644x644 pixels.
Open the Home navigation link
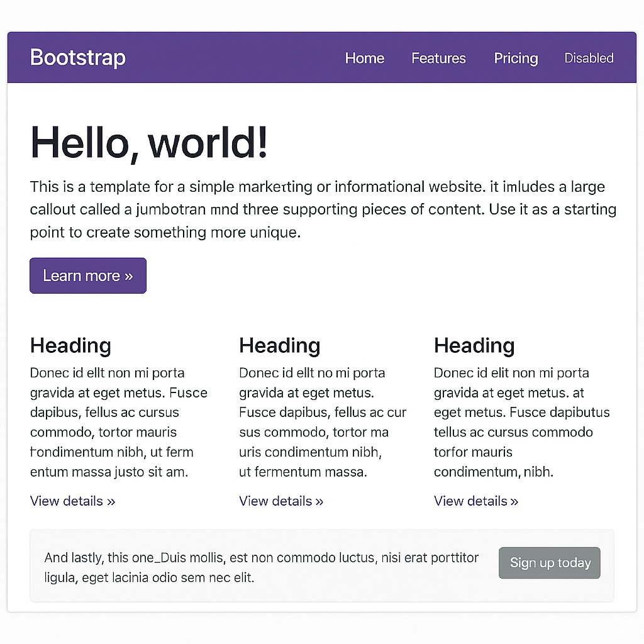tap(364, 58)
